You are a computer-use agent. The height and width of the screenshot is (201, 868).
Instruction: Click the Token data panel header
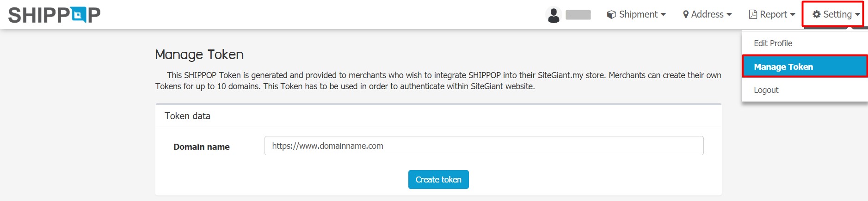coord(438,116)
